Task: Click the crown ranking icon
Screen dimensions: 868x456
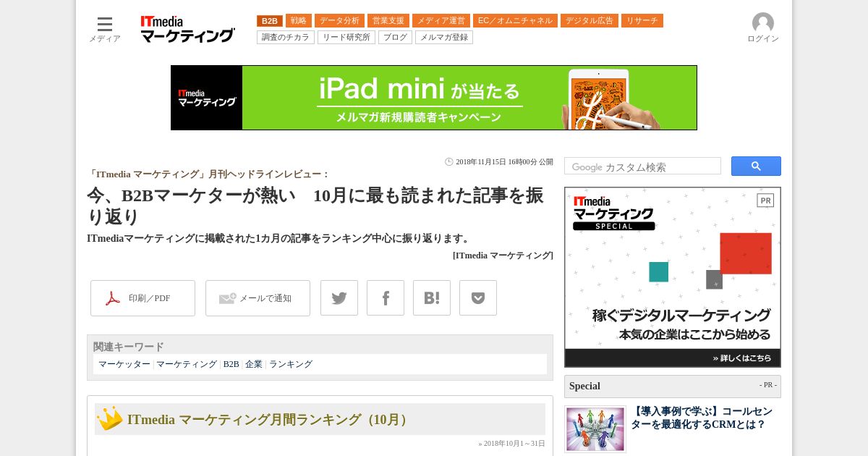Action: (x=110, y=418)
